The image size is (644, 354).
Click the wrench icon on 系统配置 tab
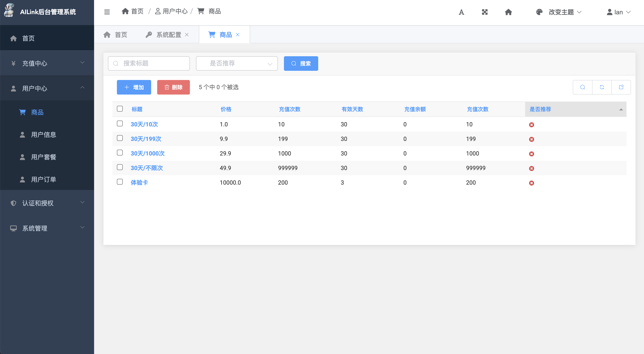tap(149, 35)
